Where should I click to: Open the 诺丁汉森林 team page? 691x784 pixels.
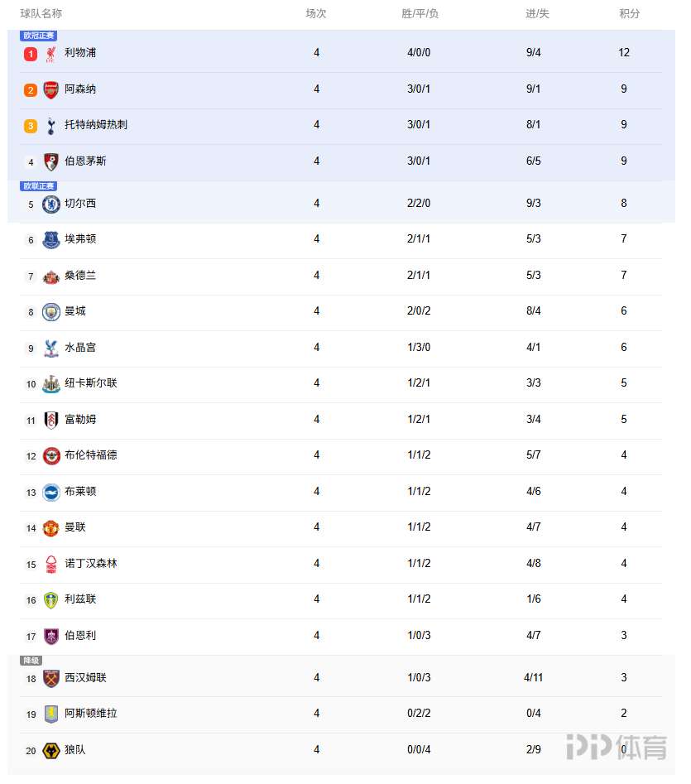tap(91, 564)
